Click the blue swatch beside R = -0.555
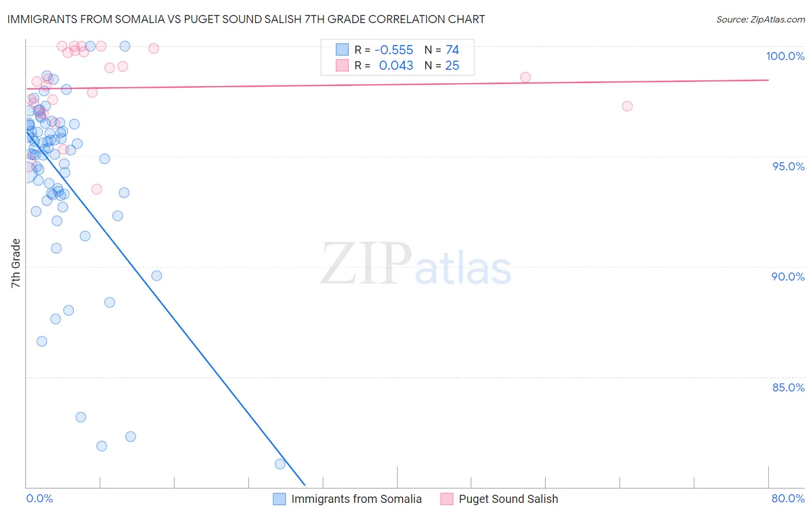The image size is (812, 515). [342, 50]
